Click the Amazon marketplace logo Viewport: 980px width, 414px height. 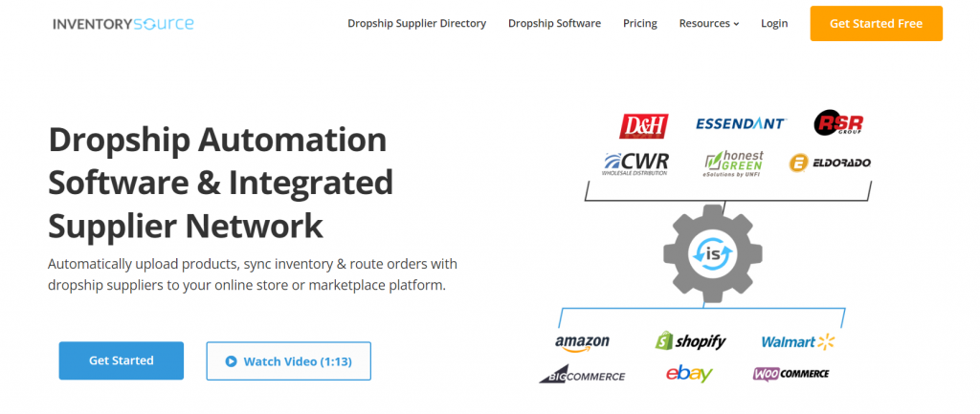pyautogui.click(x=582, y=343)
